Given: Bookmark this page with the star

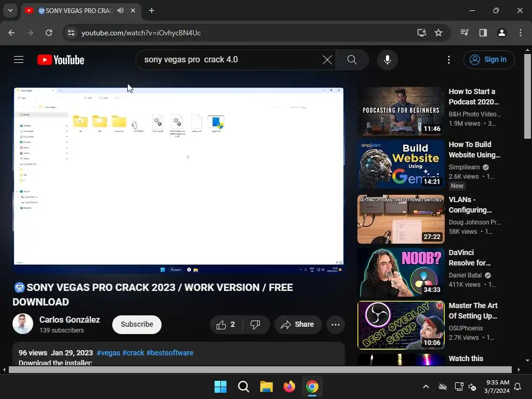Looking at the screenshot, I should [x=438, y=33].
